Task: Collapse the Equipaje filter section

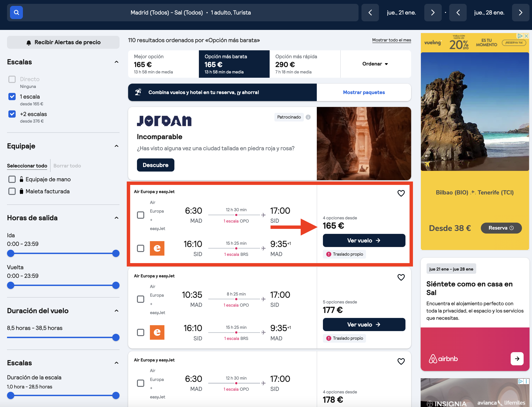Action: click(x=117, y=146)
